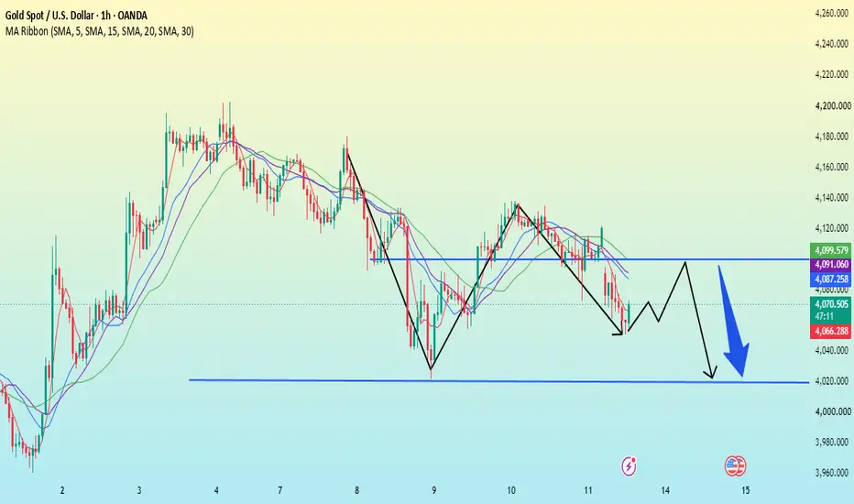Click the red 4,066.288 price label

tap(831, 332)
